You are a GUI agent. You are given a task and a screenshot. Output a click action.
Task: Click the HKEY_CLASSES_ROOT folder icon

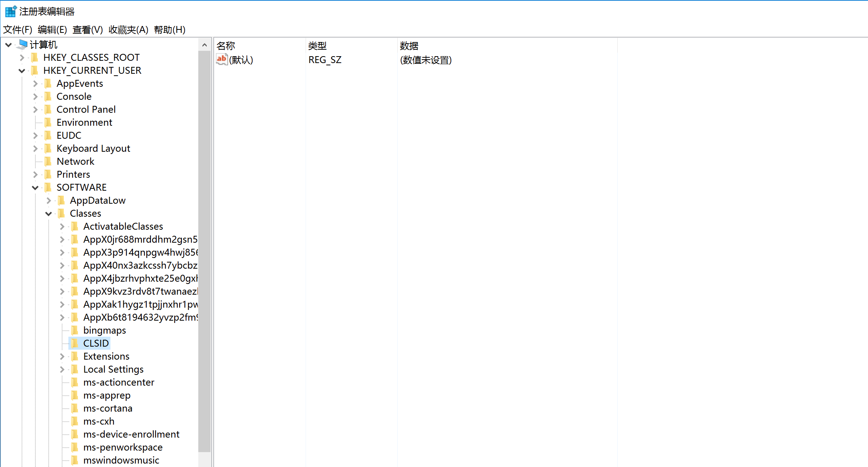(x=35, y=57)
